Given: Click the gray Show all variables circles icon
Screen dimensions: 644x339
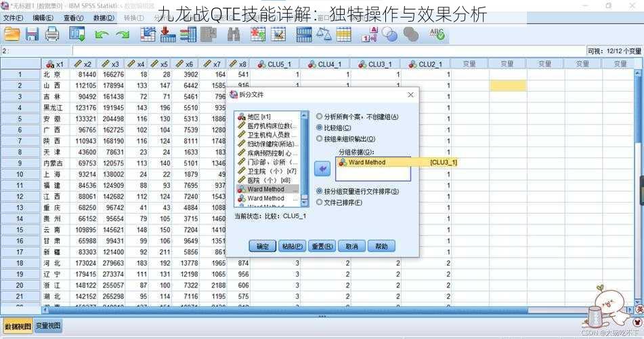Looking at the screenshot, I should tap(410, 35).
